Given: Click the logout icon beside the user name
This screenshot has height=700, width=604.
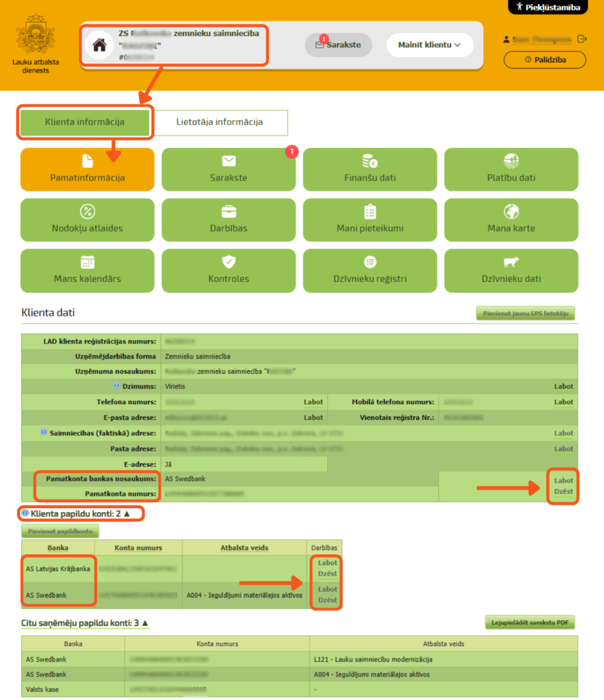Looking at the screenshot, I should 582,39.
